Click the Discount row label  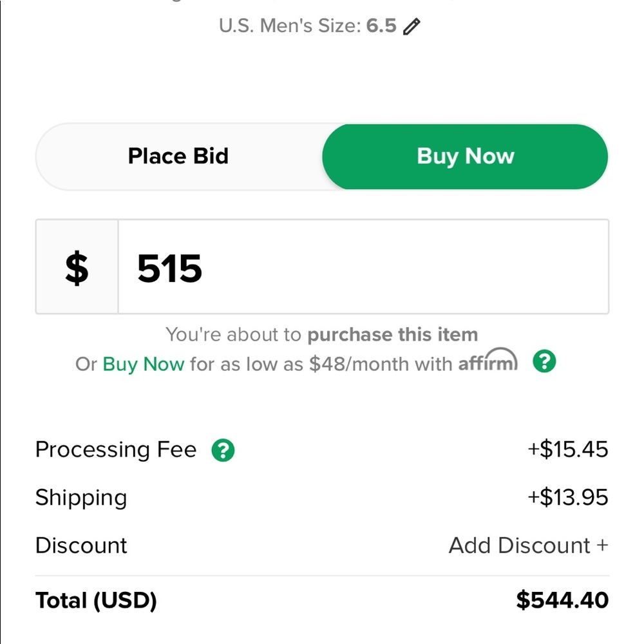point(81,545)
